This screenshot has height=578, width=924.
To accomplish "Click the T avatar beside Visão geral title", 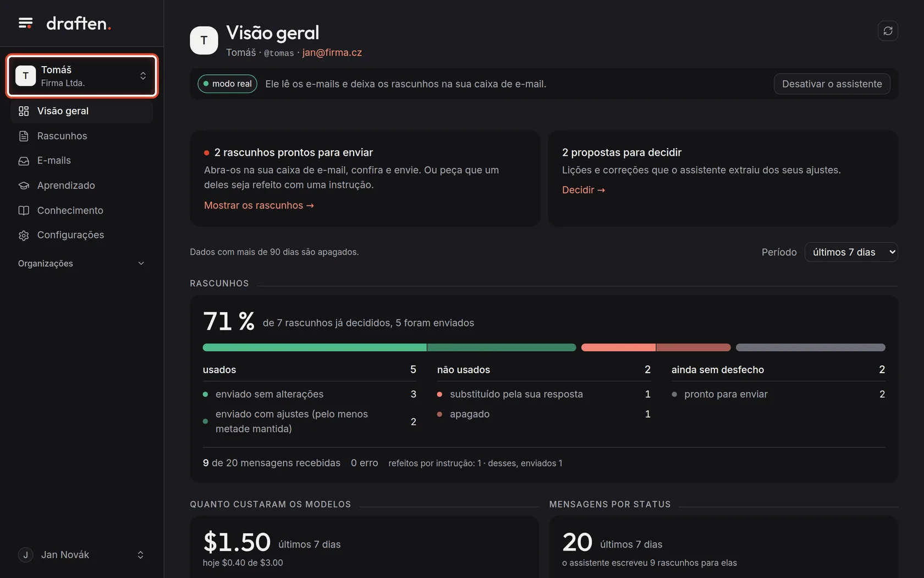I will pyautogui.click(x=204, y=40).
